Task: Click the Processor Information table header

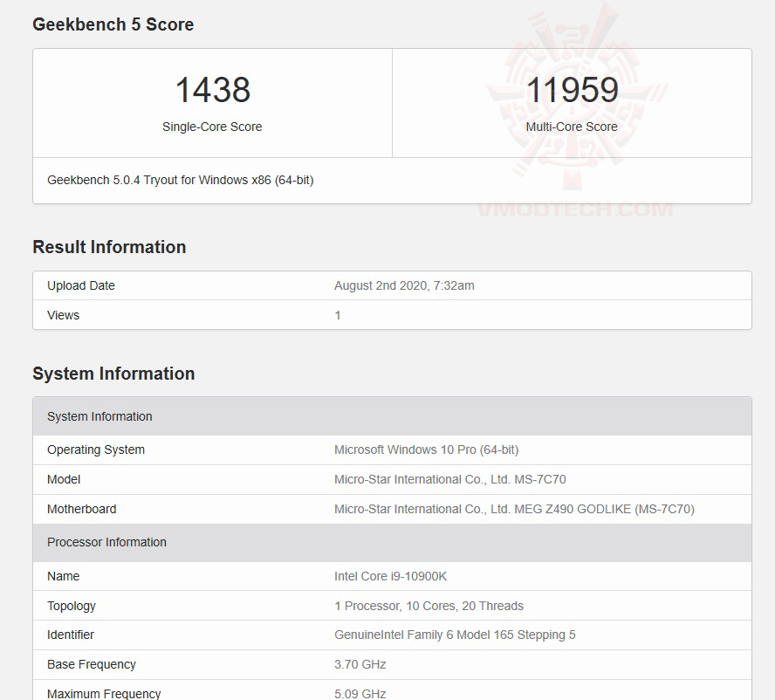Action: pyautogui.click(x=392, y=542)
